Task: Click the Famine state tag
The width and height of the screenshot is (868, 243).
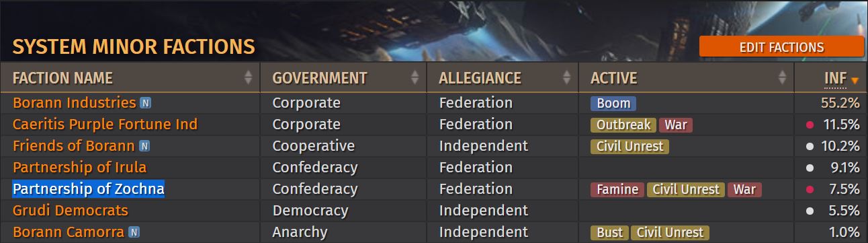Action: coord(617,190)
